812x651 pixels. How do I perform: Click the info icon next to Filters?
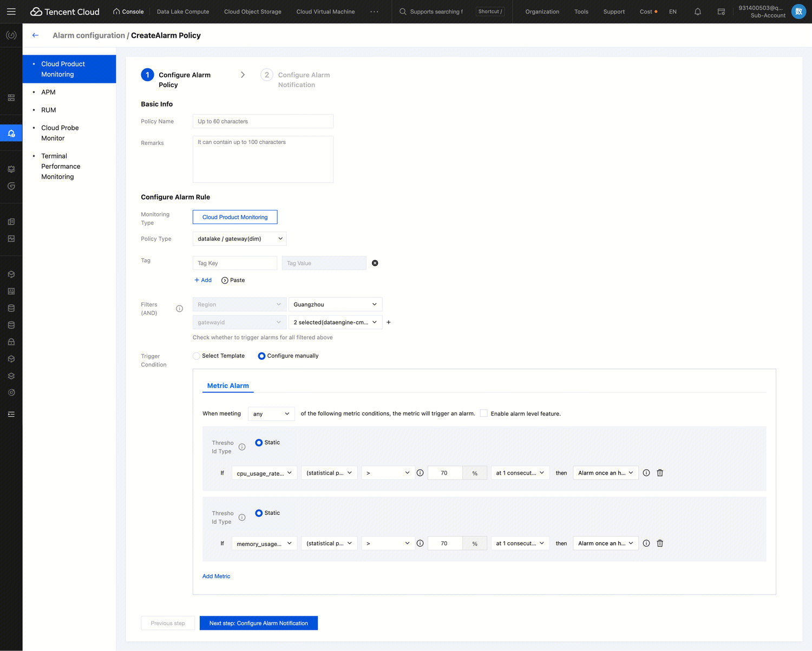[179, 308]
